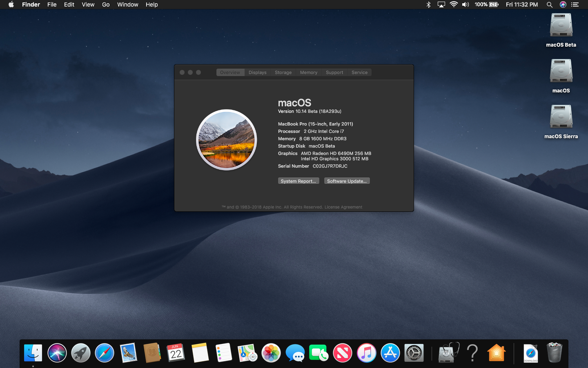Open AirPlay display menu icon
The height and width of the screenshot is (368, 588).
441,4
